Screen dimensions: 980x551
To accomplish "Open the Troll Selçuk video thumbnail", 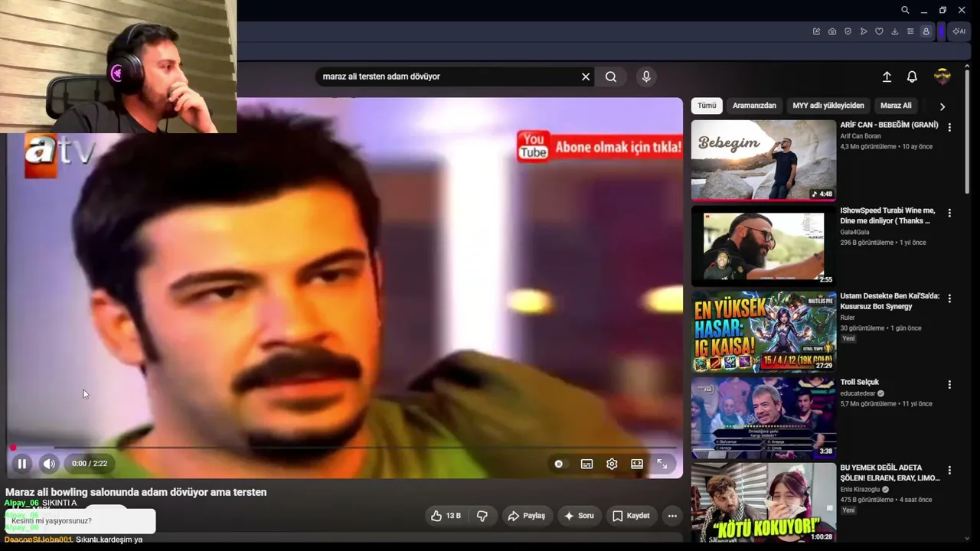I will tap(763, 417).
